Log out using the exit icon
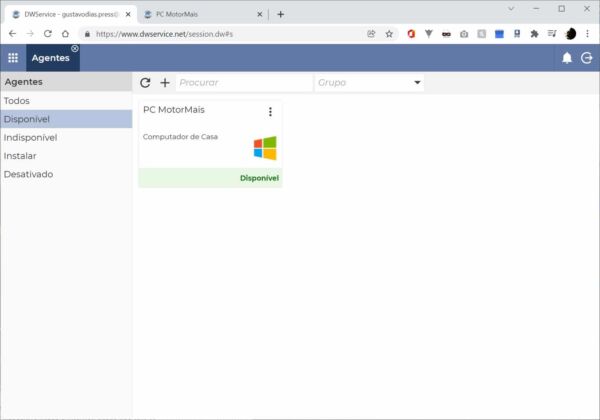The image size is (600, 420). pyautogui.click(x=587, y=58)
